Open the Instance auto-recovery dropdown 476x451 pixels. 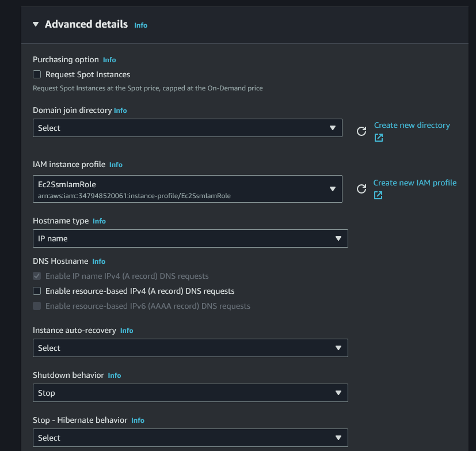point(190,348)
